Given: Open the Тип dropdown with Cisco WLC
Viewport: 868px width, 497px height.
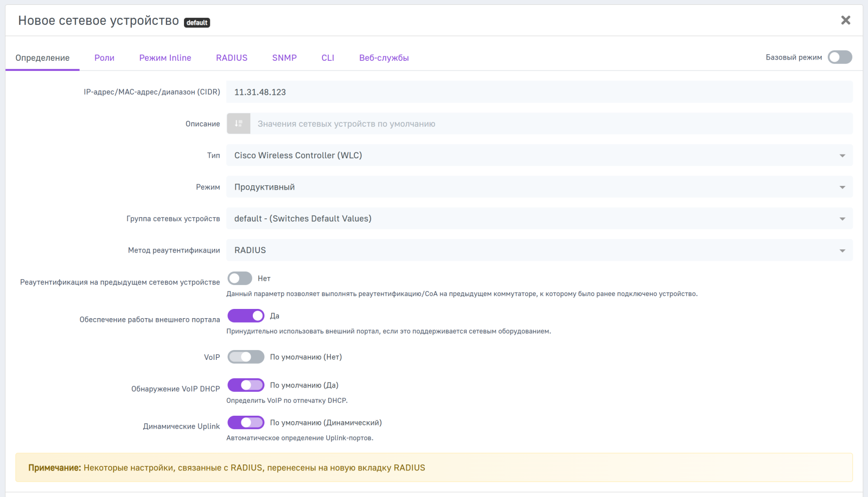Looking at the screenshot, I should (x=539, y=156).
